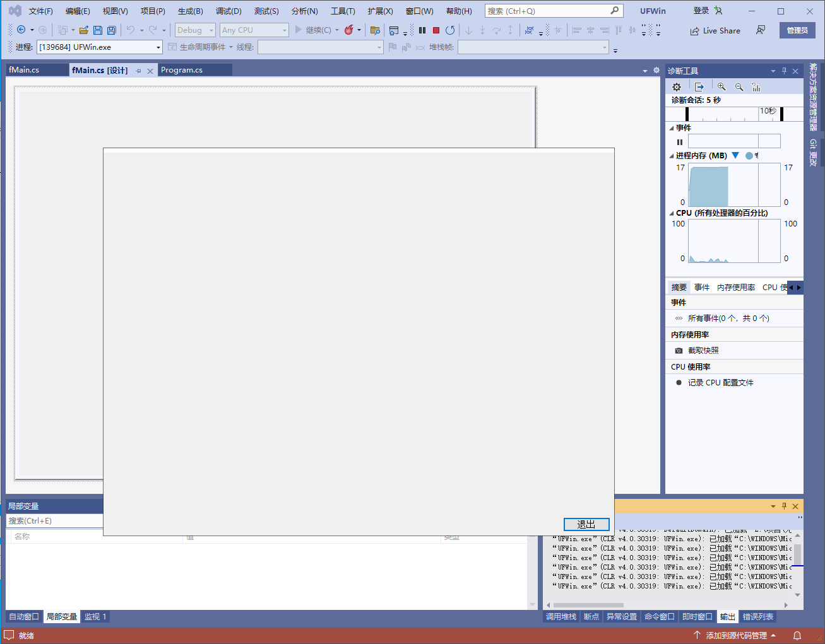Viewport: 825px width, 644px height.
Task: Click the 搜索 (Ctrl+Q) search box
Action: [x=548, y=11]
